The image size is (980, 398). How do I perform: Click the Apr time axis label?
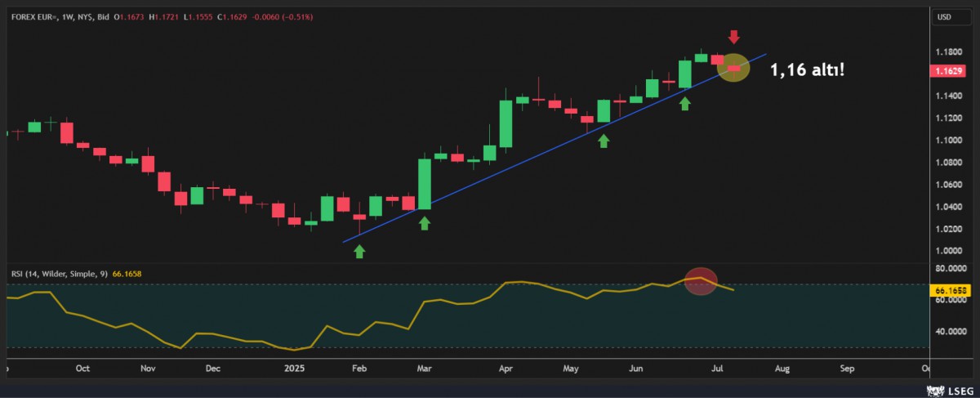[506, 369]
